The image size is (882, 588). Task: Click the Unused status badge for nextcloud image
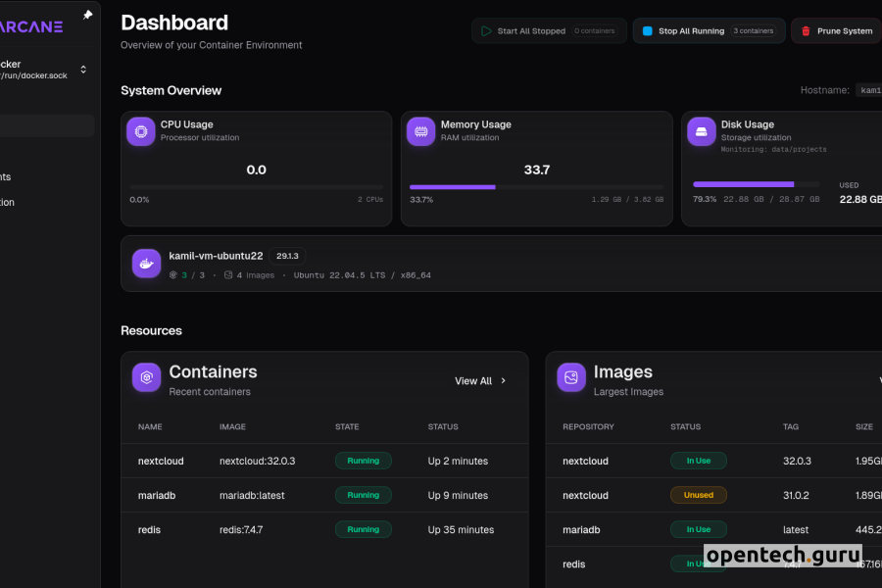(x=699, y=495)
